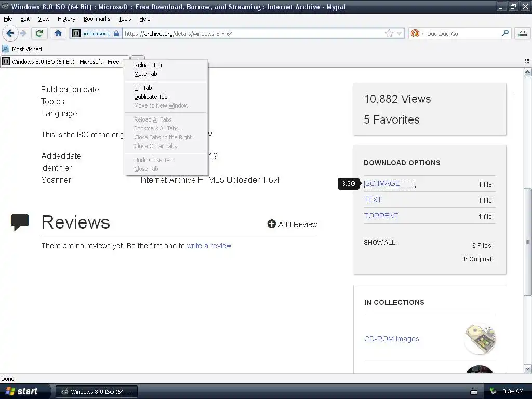Click the ISO IMAGE download link
Screen dimensions: 532x399
coord(382,183)
